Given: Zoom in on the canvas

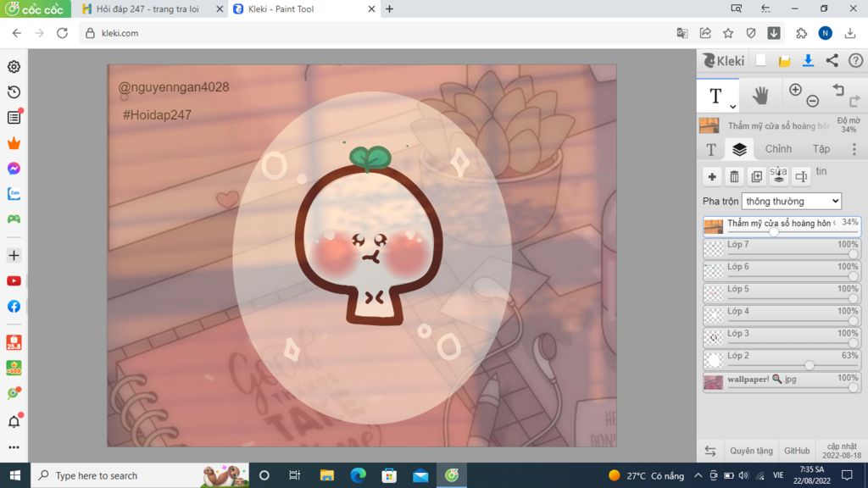Looking at the screenshot, I should (795, 90).
